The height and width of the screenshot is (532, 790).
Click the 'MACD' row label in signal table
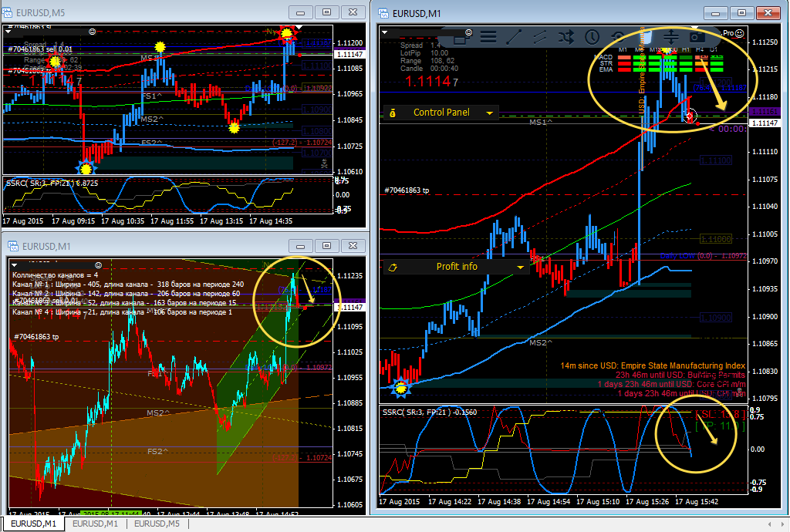pos(604,57)
